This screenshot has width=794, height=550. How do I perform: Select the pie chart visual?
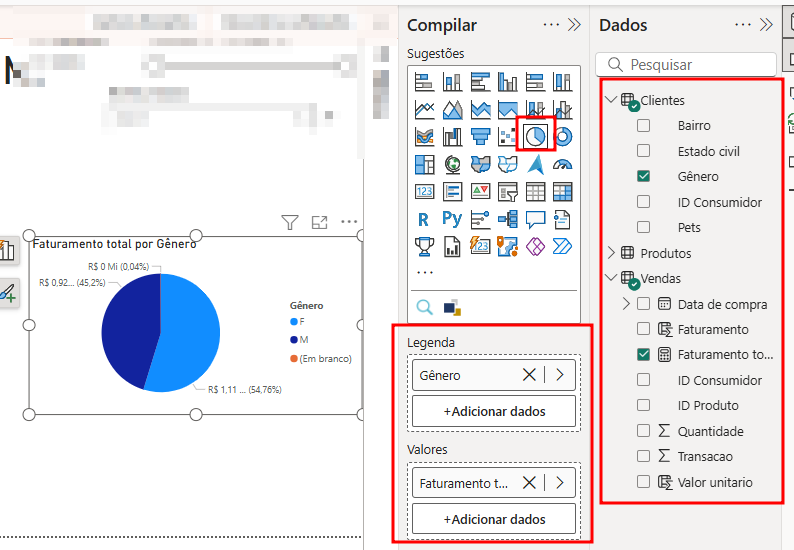pyautogui.click(x=535, y=136)
